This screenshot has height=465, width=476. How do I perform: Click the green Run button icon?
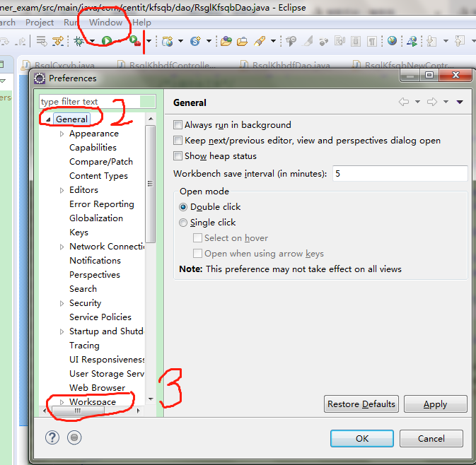(x=107, y=41)
